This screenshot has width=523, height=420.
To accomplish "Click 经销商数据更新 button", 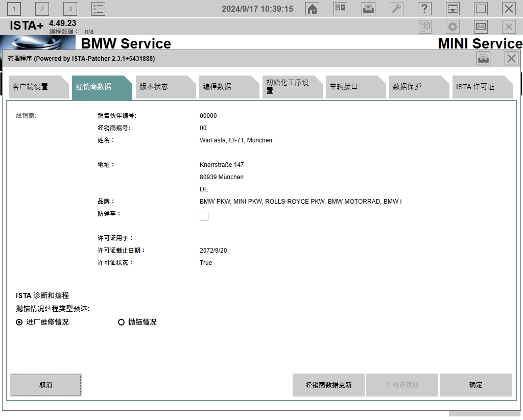I will pyautogui.click(x=328, y=385).
